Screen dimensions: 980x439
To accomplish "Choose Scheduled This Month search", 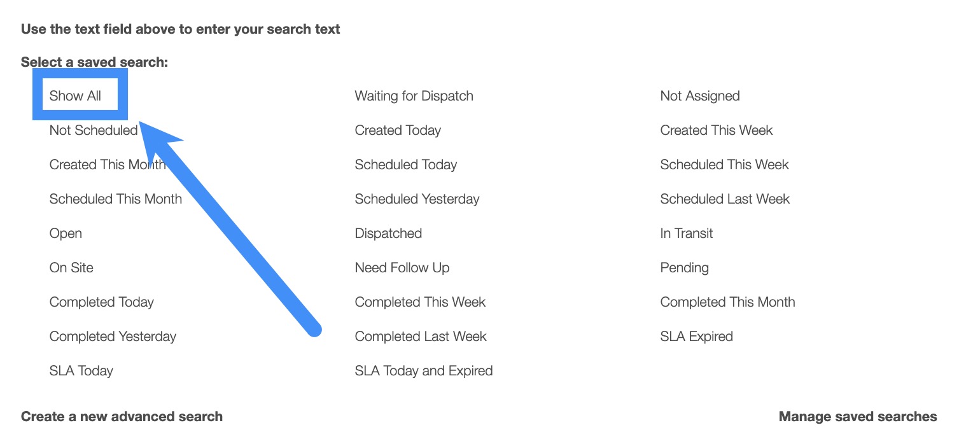I will click(115, 199).
